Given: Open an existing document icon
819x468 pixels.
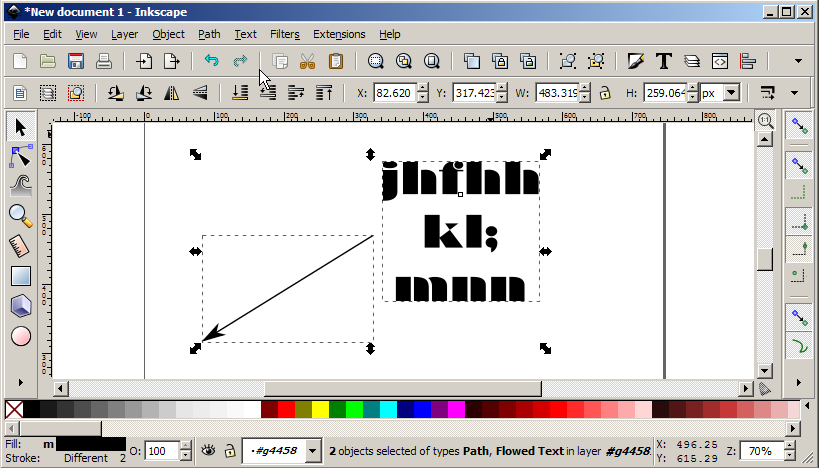Looking at the screenshot, I should tap(48, 61).
